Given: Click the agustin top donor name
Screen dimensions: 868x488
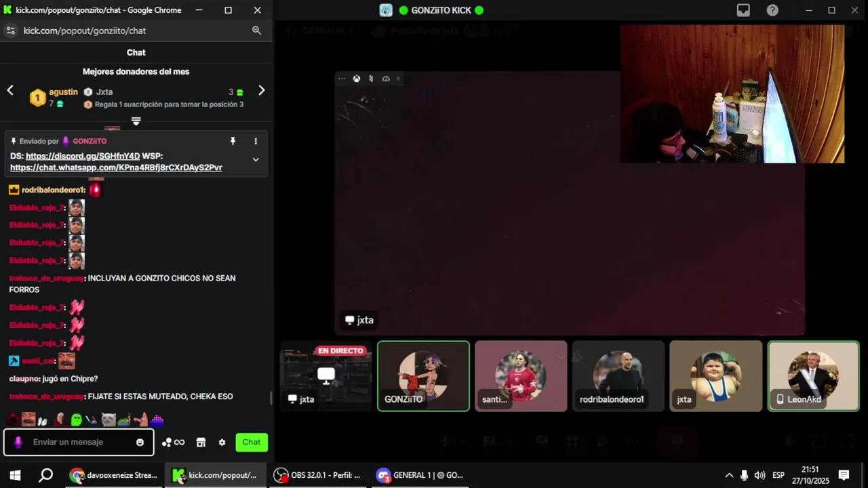Looking at the screenshot, I should [63, 92].
